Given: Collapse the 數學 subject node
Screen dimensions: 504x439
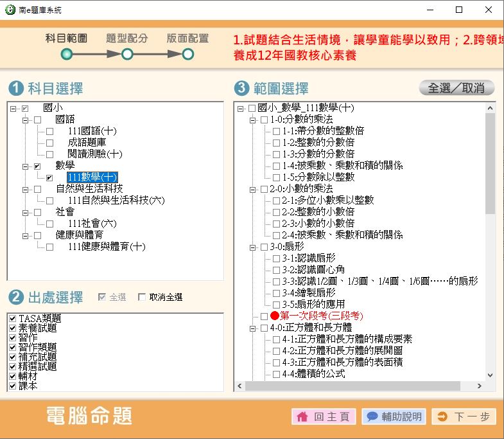Looking at the screenshot, I should pyautogui.click(x=25, y=166).
